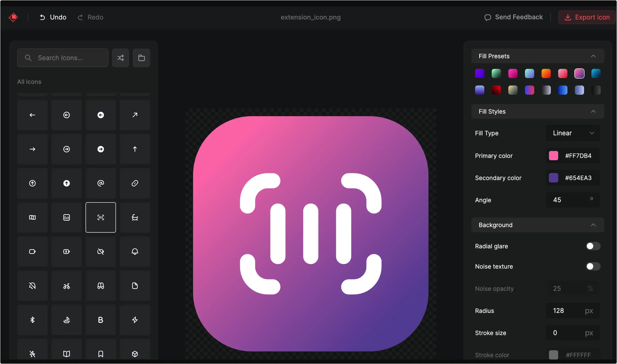Open Send Feedback link

514,17
